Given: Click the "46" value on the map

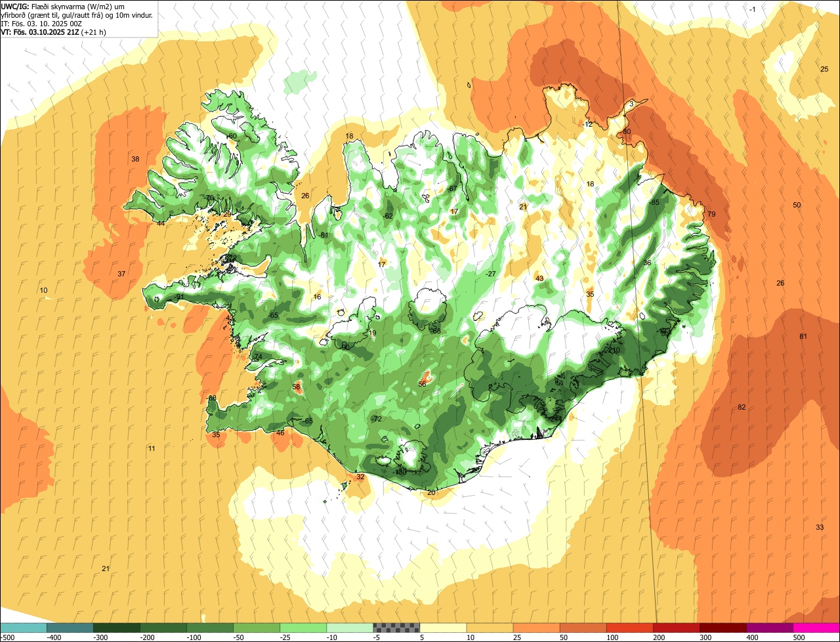Looking at the screenshot, I should pyautogui.click(x=280, y=433).
